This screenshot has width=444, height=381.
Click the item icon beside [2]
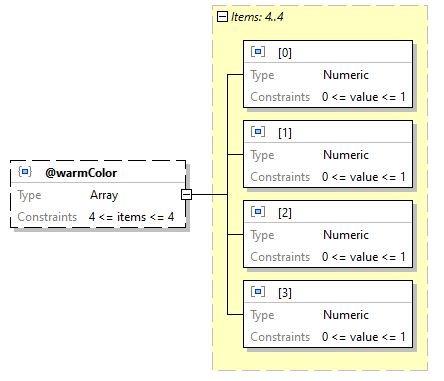tap(258, 212)
